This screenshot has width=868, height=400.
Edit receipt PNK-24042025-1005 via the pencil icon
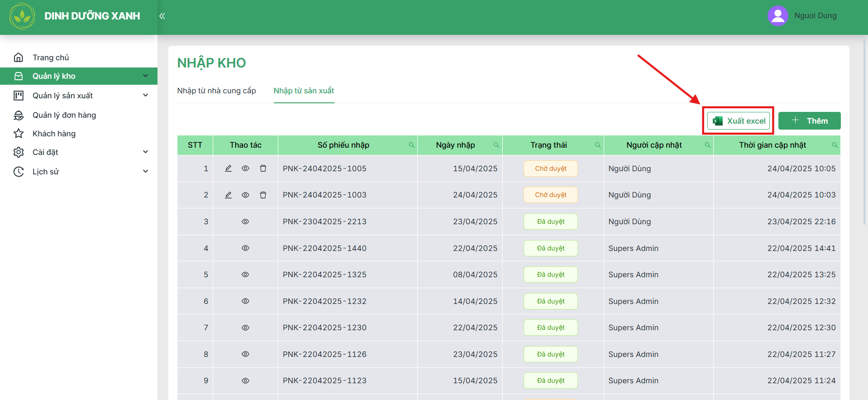tap(228, 169)
